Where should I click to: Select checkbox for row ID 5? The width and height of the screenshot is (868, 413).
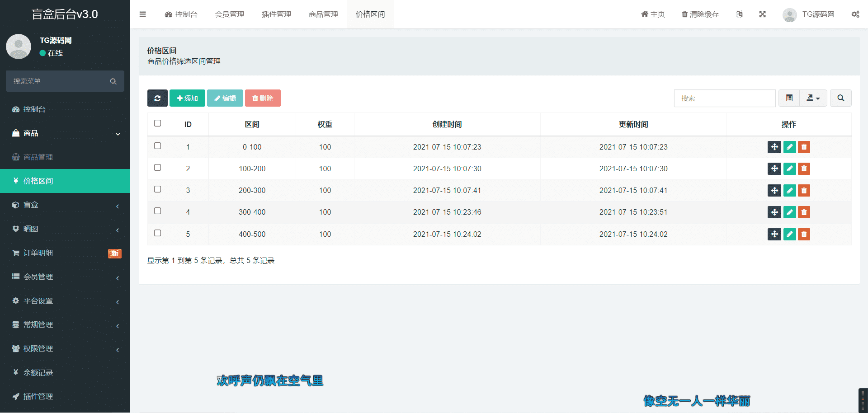click(x=157, y=233)
